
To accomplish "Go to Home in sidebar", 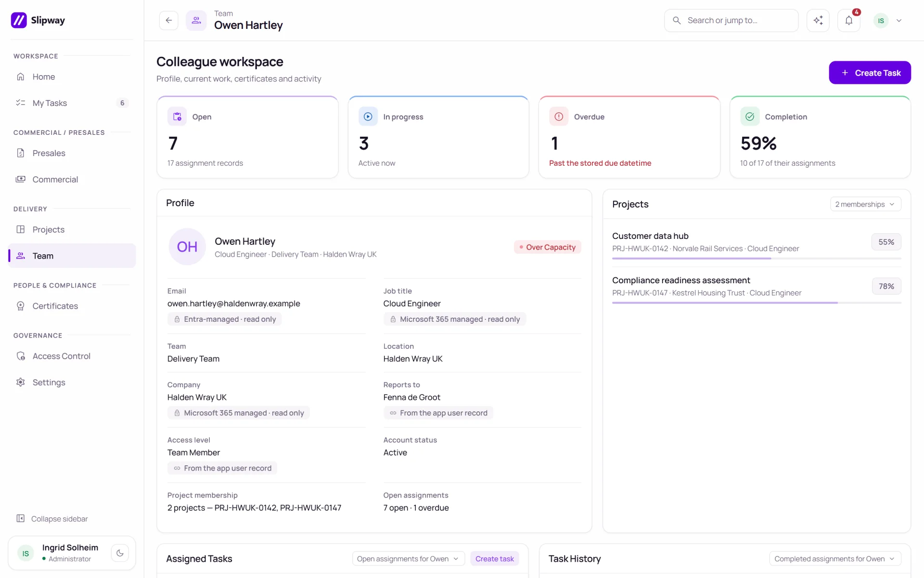I will click(x=72, y=77).
